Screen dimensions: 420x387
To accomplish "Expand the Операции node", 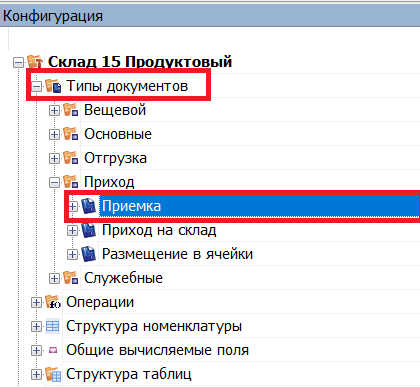I will coord(36,302).
